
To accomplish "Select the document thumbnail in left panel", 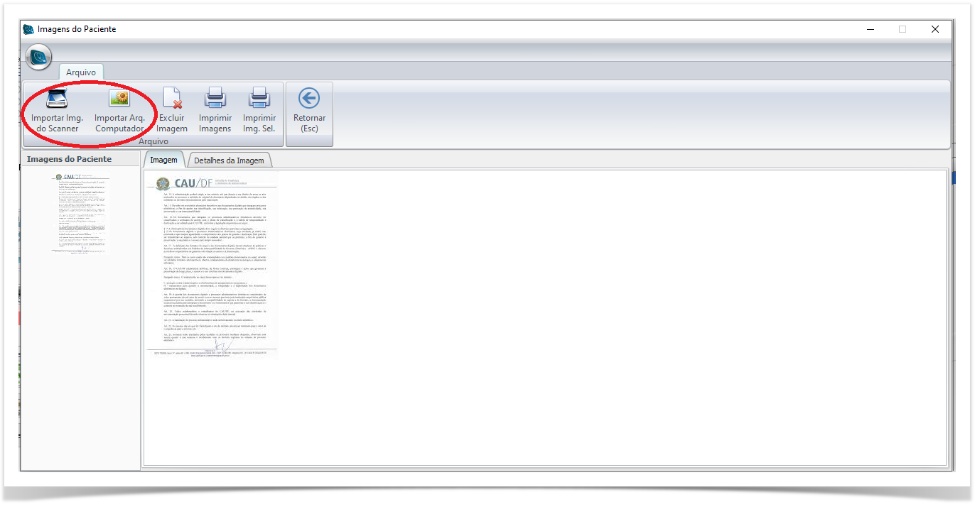I will [x=82, y=212].
